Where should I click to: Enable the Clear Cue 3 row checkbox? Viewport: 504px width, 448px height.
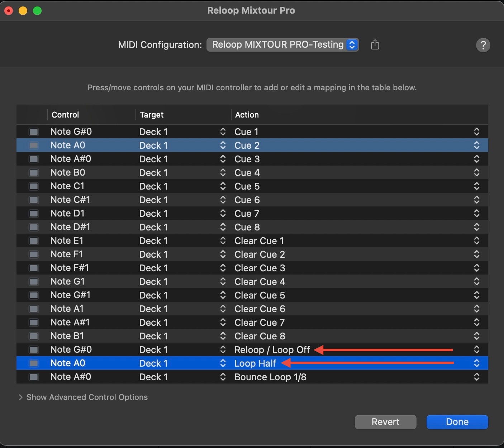pos(33,268)
